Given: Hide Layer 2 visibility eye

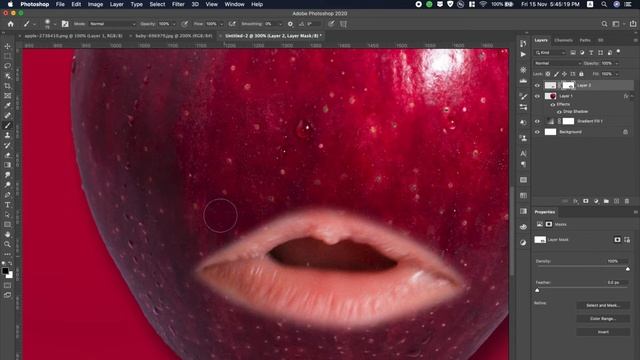Looking at the screenshot, I should pos(537,86).
